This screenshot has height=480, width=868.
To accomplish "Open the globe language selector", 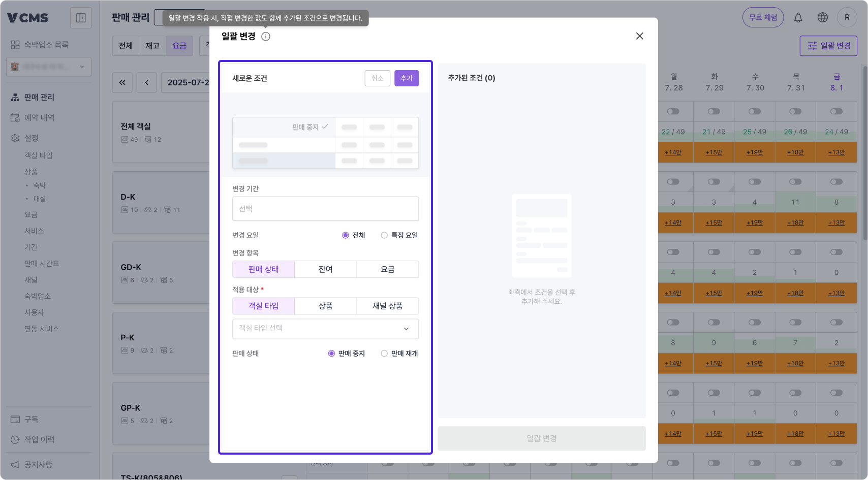I will 822,17.
